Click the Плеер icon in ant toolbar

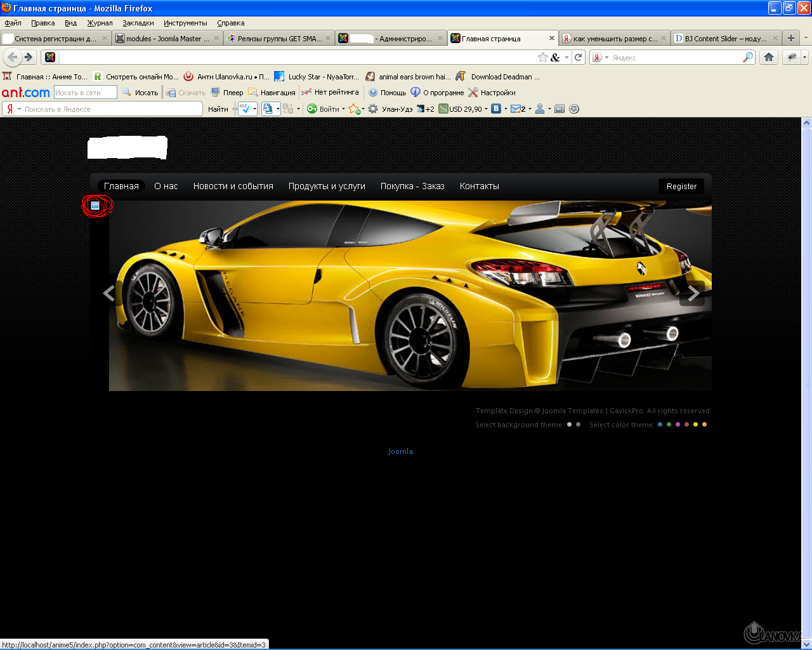(216, 93)
